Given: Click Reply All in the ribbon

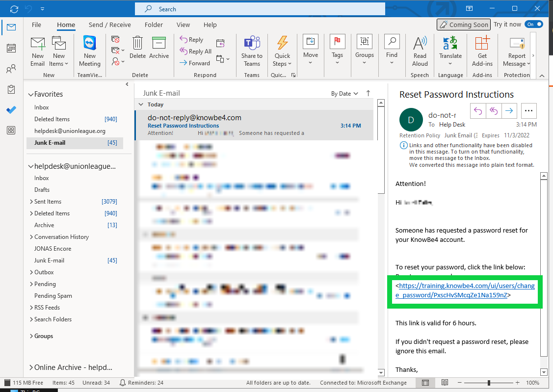Looking at the screenshot, I should (195, 51).
